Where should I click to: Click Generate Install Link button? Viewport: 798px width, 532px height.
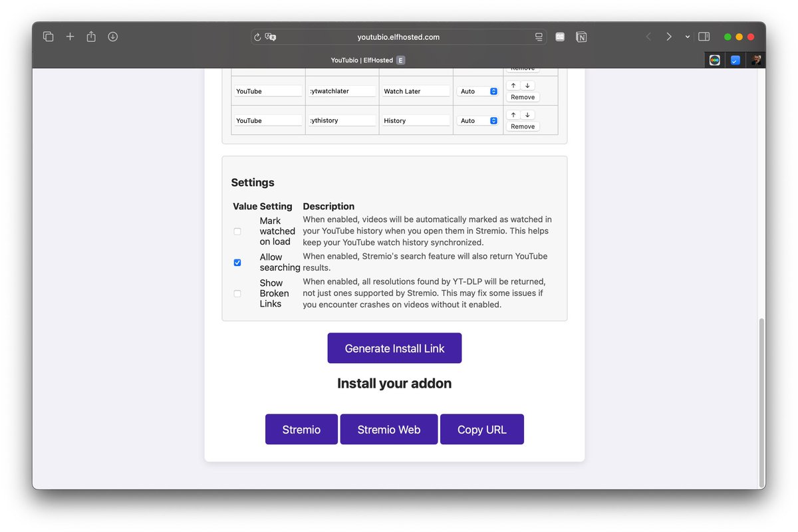pyautogui.click(x=394, y=348)
